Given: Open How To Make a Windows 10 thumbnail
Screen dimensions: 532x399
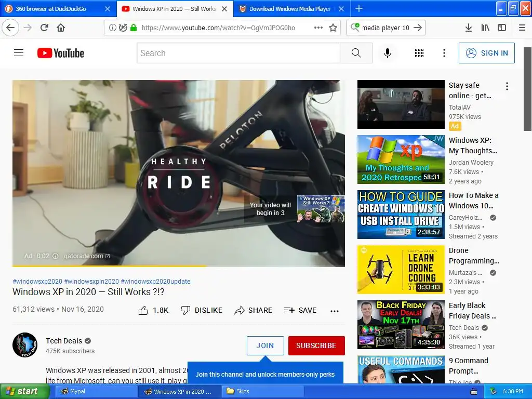Looking at the screenshot, I should (401, 215).
